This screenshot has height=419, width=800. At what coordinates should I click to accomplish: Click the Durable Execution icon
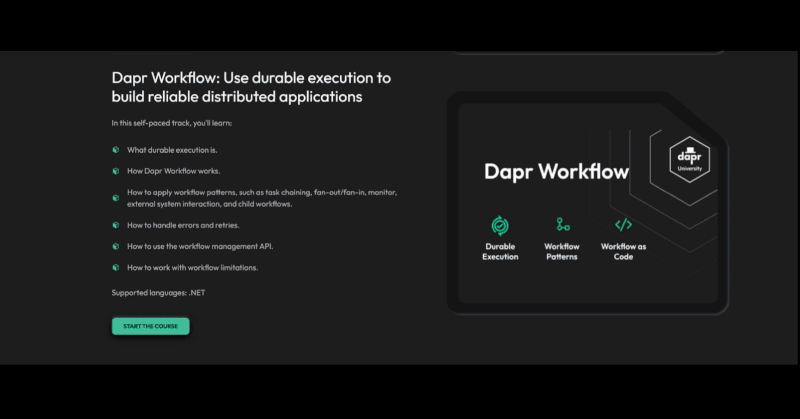(500, 226)
